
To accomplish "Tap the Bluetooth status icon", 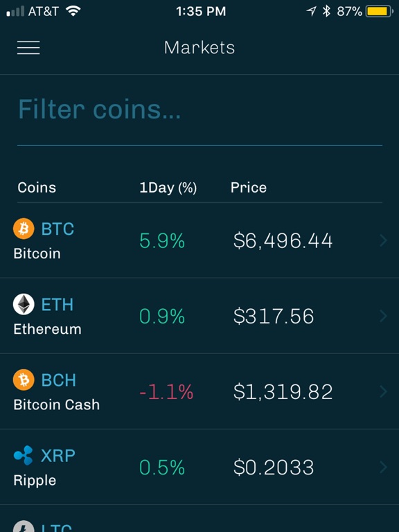I will click(326, 11).
